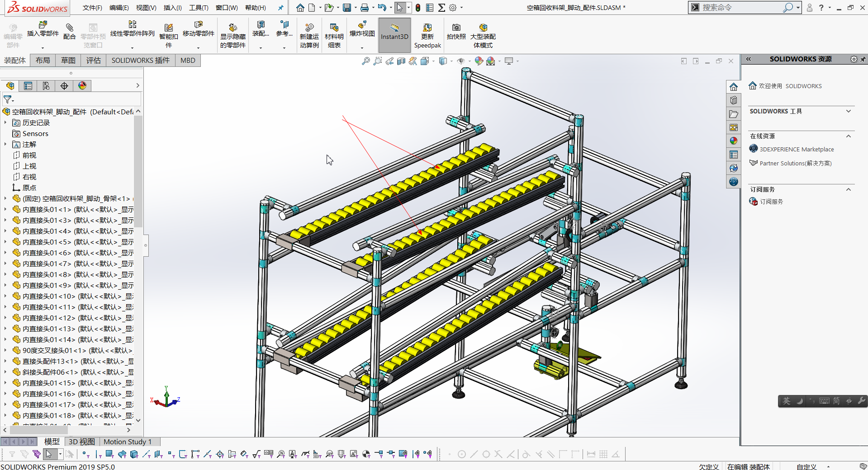Image resolution: width=868 pixels, height=470 pixels.
Task: Open File Explorer tab in task pane
Action: pos(734,114)
